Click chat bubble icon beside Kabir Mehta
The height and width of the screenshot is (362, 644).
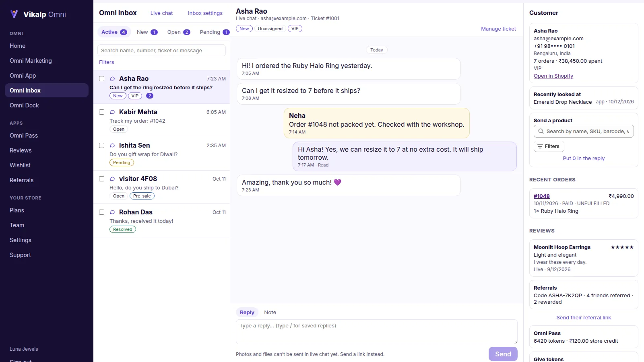click(113, 112)
